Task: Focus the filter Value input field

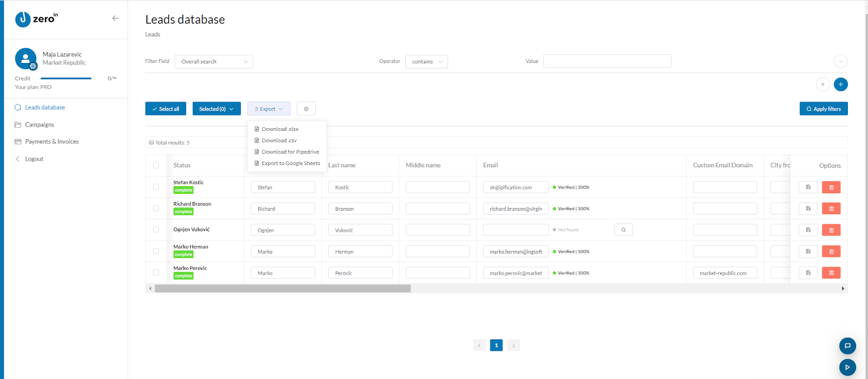Action: click(x=607, y=61)
